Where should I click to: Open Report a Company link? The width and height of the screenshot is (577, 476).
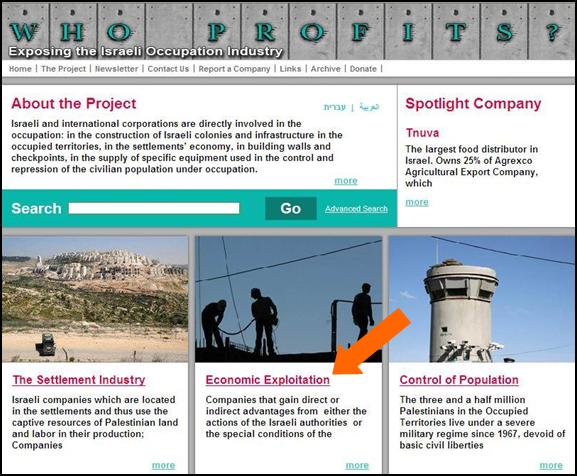pyautogui.click(x=234, y=69)
